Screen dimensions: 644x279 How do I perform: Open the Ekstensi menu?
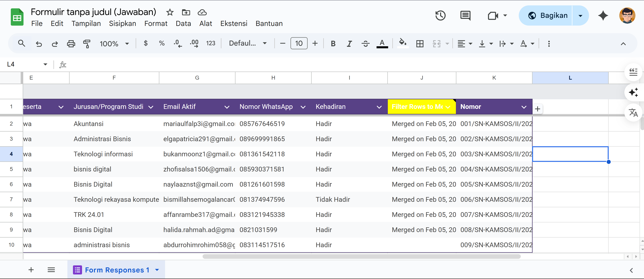[233, 24]
